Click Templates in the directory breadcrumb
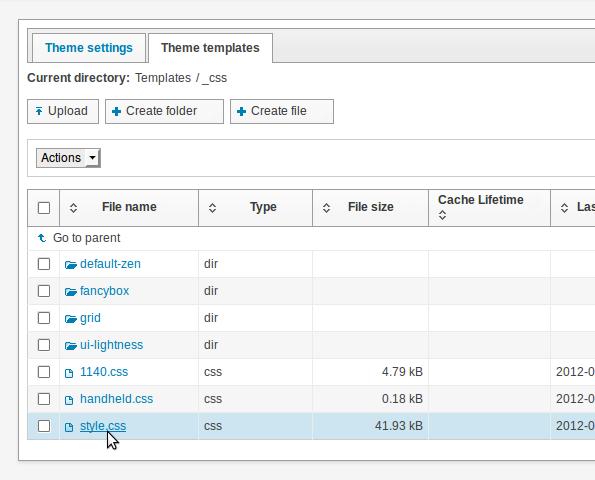 coord(163,78)
